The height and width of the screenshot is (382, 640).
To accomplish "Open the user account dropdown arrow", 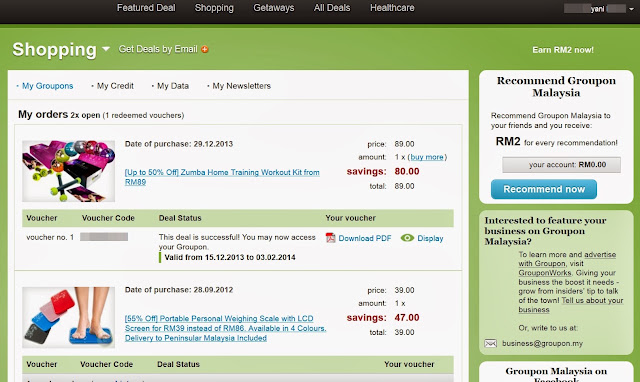I will pos(631,9).
